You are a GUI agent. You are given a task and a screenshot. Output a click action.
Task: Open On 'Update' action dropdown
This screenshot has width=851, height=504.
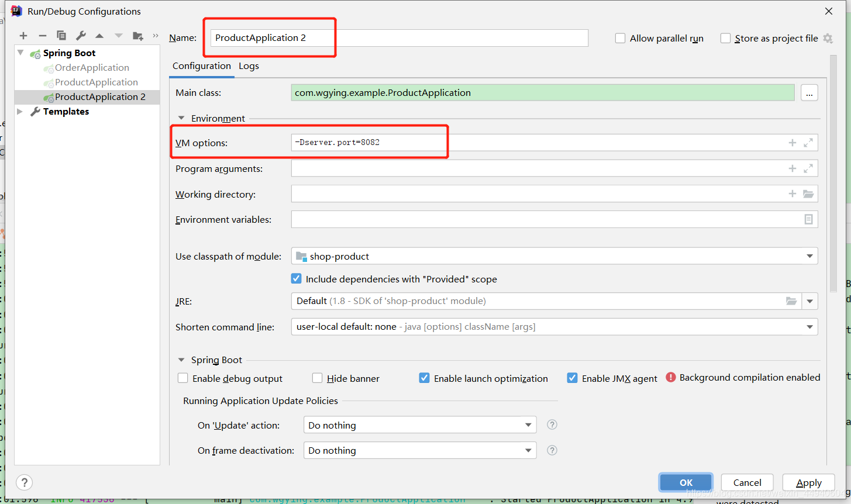420,425
